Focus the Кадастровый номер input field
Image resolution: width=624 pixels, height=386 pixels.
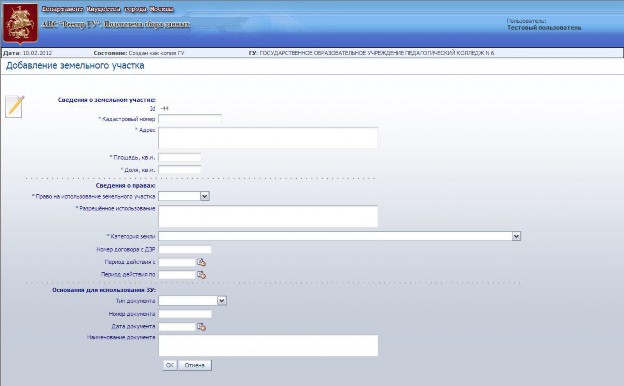pos(190,119)
